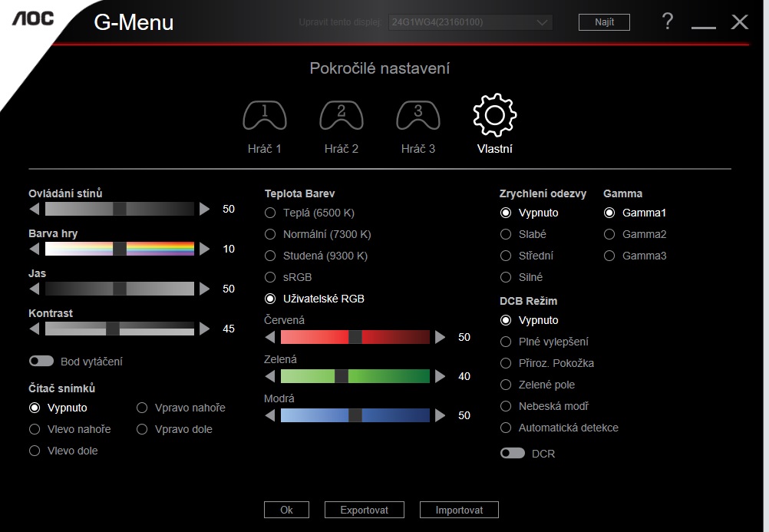
Task: Toggle the DCR switch
Action: click(x=513, y=453)
